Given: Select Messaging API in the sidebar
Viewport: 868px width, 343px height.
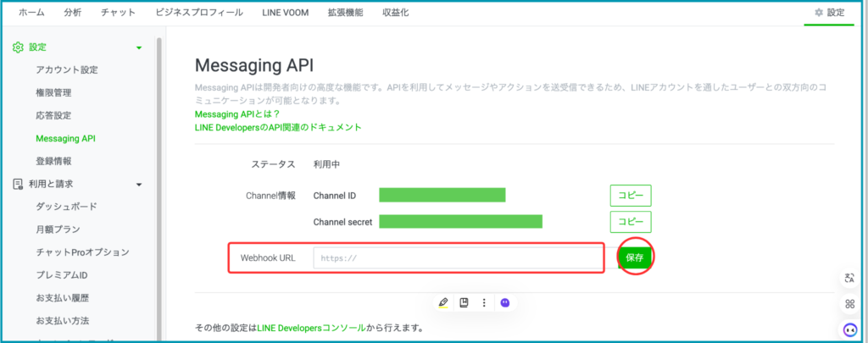Looking at the screenshot, I should point(65,139).
